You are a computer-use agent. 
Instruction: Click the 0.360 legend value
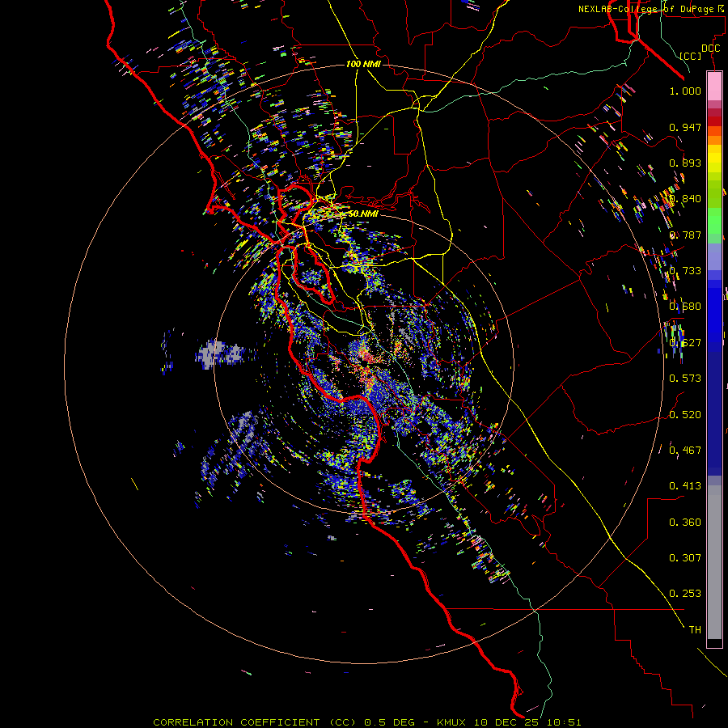[685, 523]
